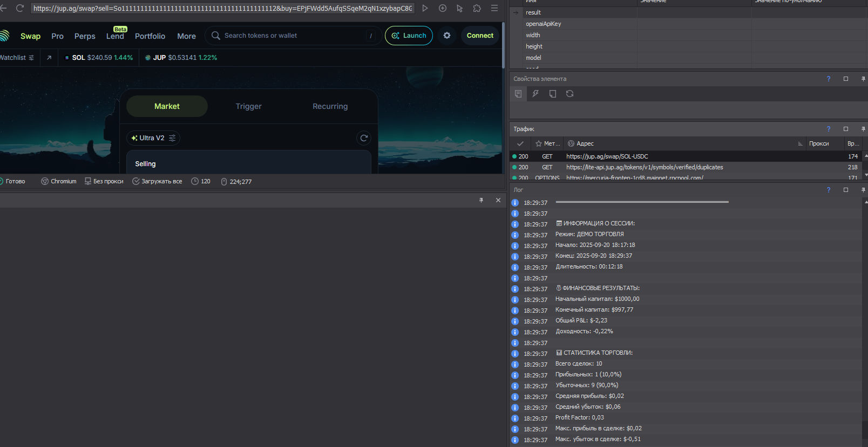Viewport: 868px width, 447px height.
Task: Click the Jupiter logo icon
Action: 4,36
